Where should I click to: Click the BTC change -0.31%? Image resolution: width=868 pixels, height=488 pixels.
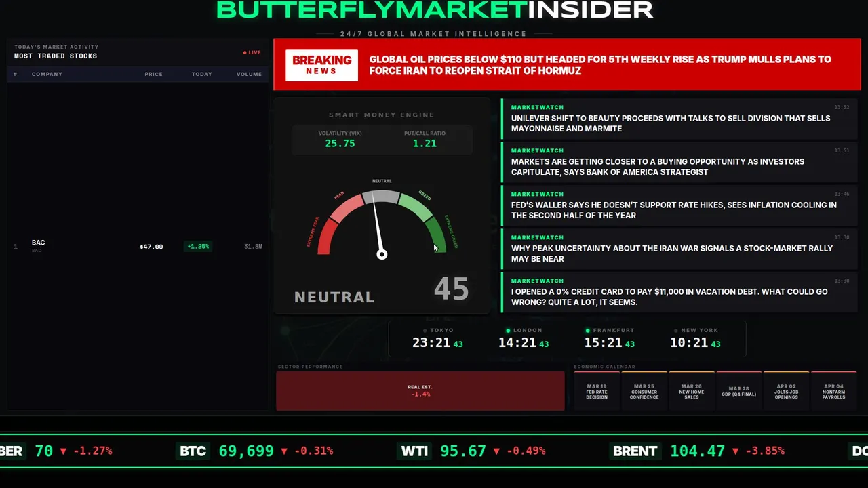(x=314, y=451)
